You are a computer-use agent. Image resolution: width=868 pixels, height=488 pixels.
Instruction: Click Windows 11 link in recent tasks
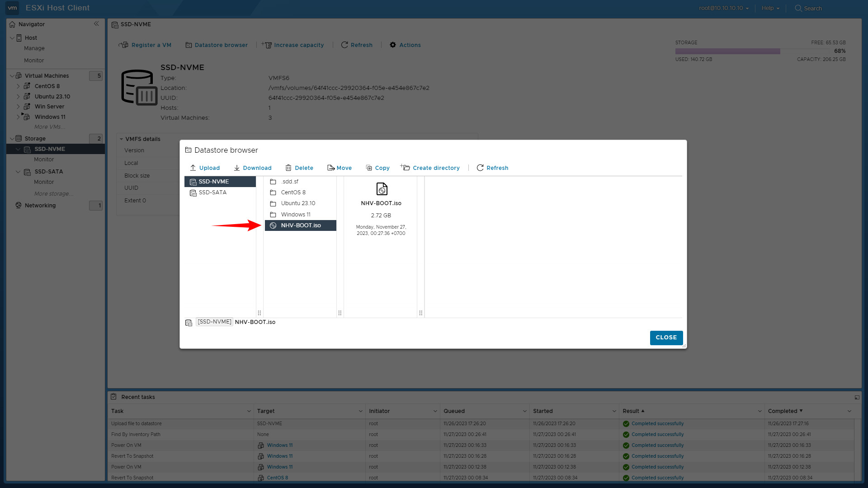(x=279, y=446)
